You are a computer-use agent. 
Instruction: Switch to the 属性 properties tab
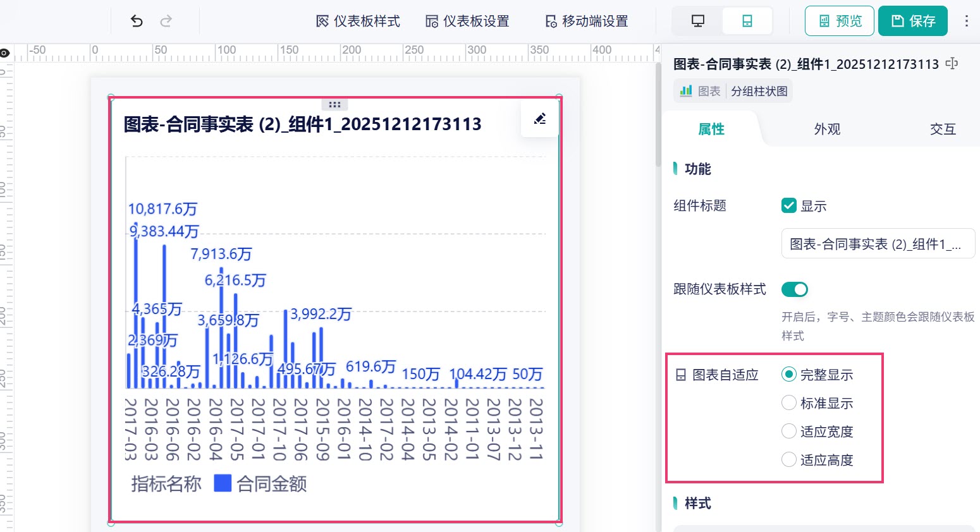(711, 129)
